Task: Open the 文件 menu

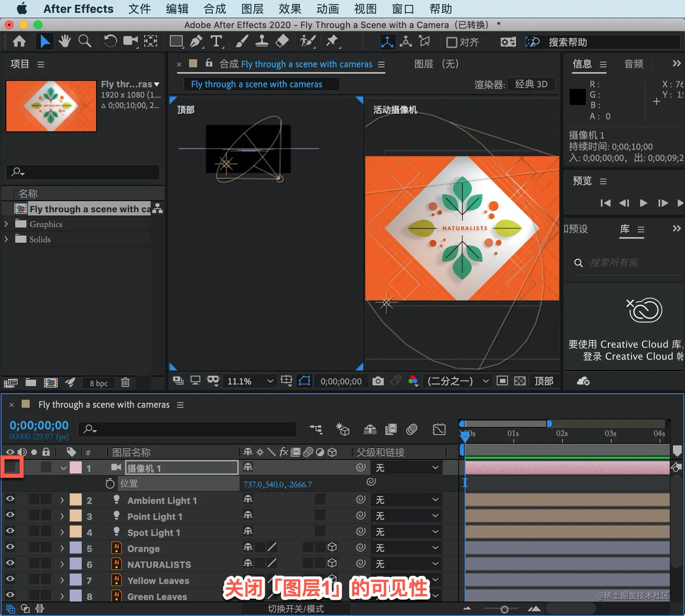Action: coord(140,9)
